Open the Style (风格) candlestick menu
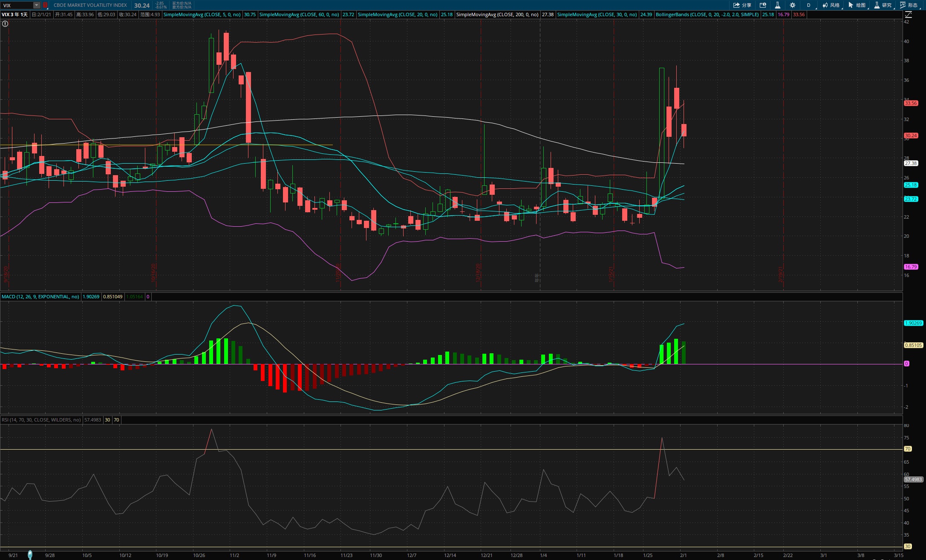 (x=831, y=5)
